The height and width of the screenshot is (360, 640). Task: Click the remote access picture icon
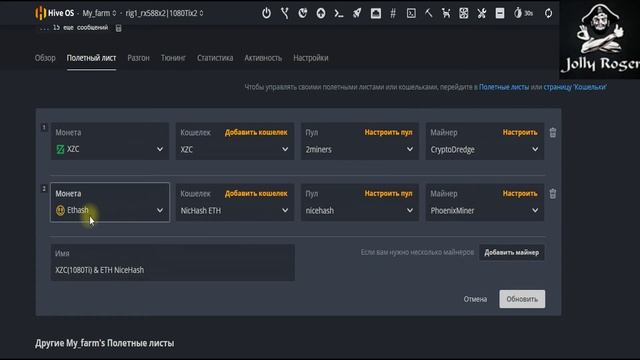(x=376, y=13)
